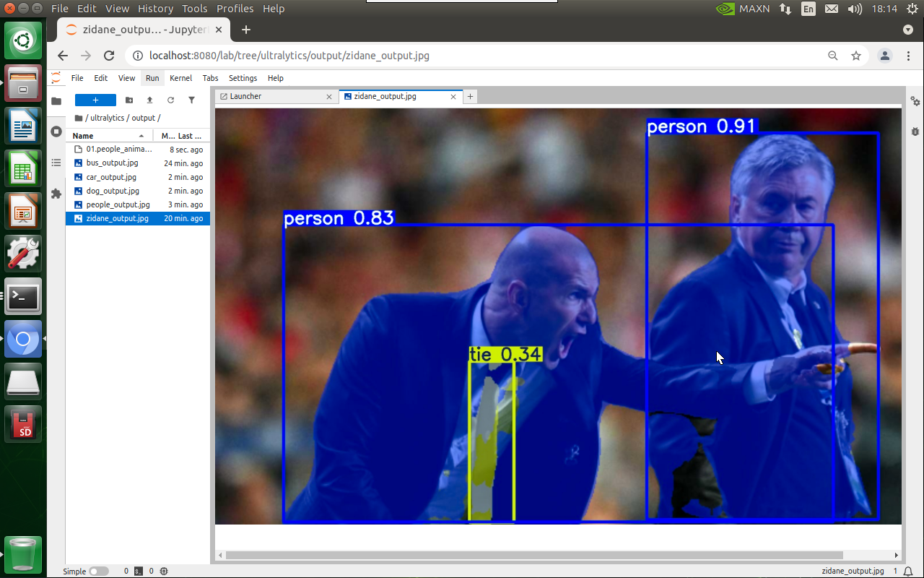Select 01.people_anima... file in list
The width and height of the screenshot is (924, 578).
tap(138, 150)
